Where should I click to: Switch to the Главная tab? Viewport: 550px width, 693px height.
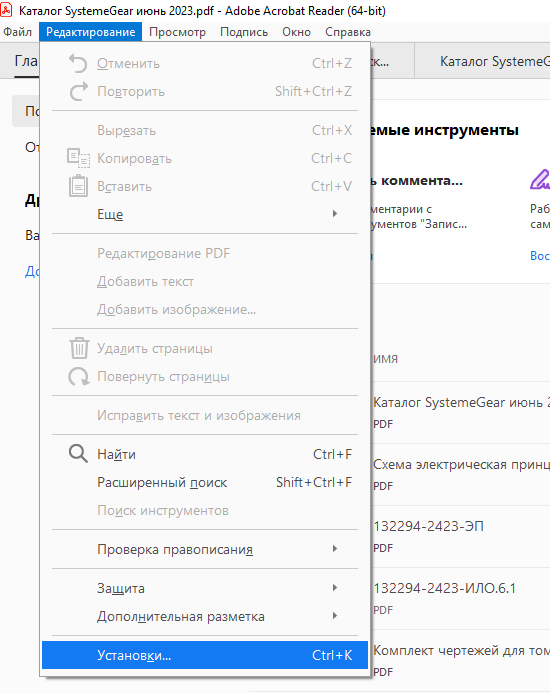click(x=26, y=61)
